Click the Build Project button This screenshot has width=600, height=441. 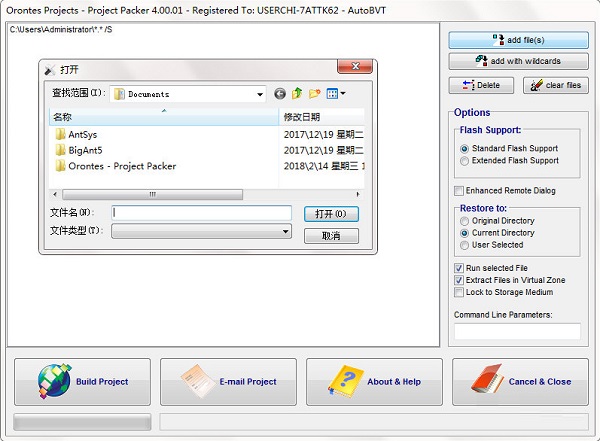82,382
